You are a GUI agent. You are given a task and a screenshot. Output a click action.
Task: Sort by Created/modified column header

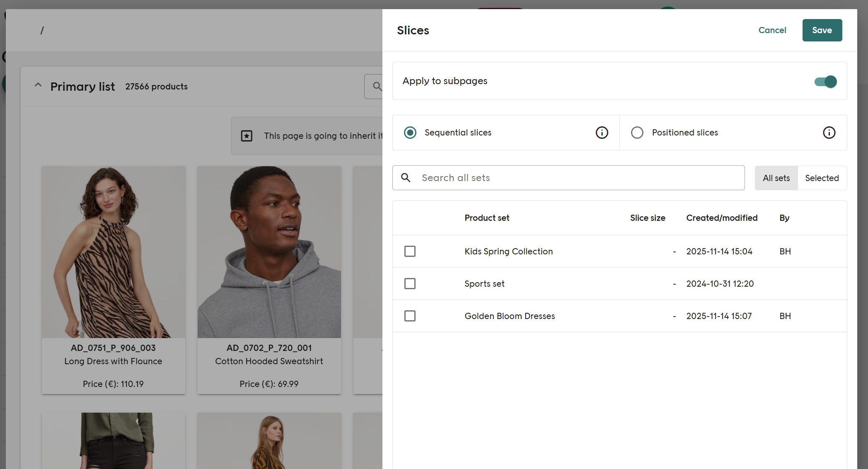pos(721,218)
